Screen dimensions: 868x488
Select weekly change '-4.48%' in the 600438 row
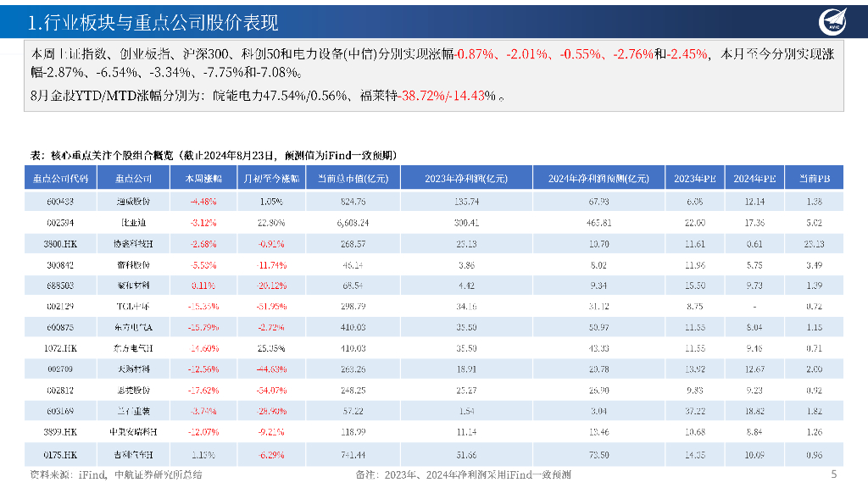pos(203,202)
